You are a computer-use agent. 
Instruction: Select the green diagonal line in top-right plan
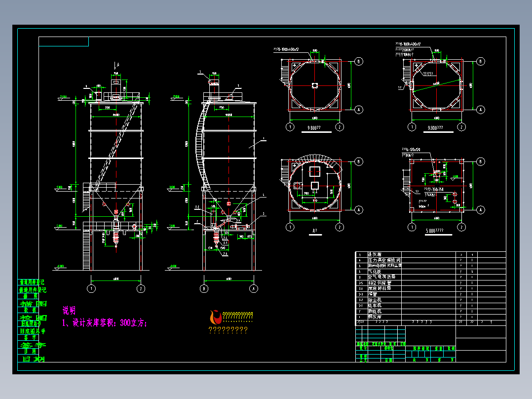pyautogui.click(x=437, y=85)
